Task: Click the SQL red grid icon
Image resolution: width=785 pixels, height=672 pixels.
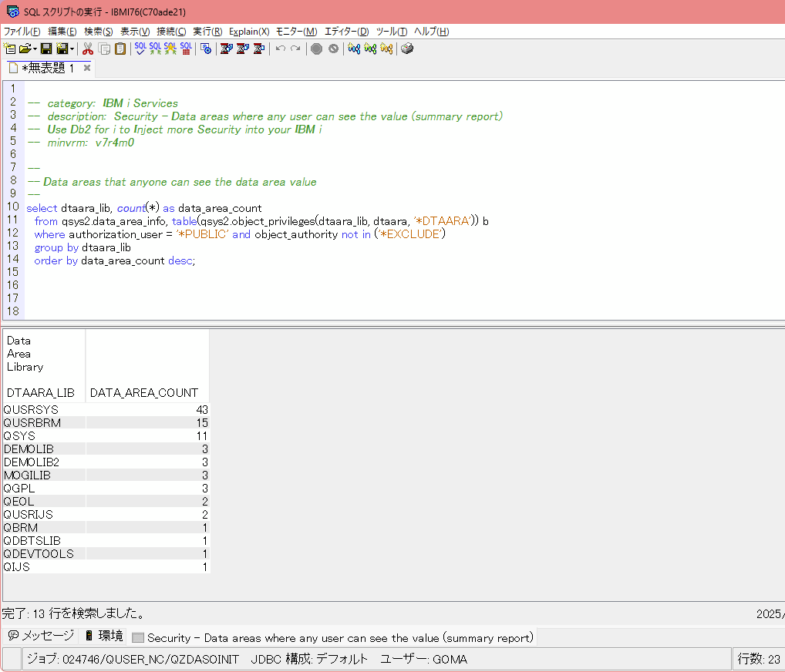Action: tap(186, 49)
